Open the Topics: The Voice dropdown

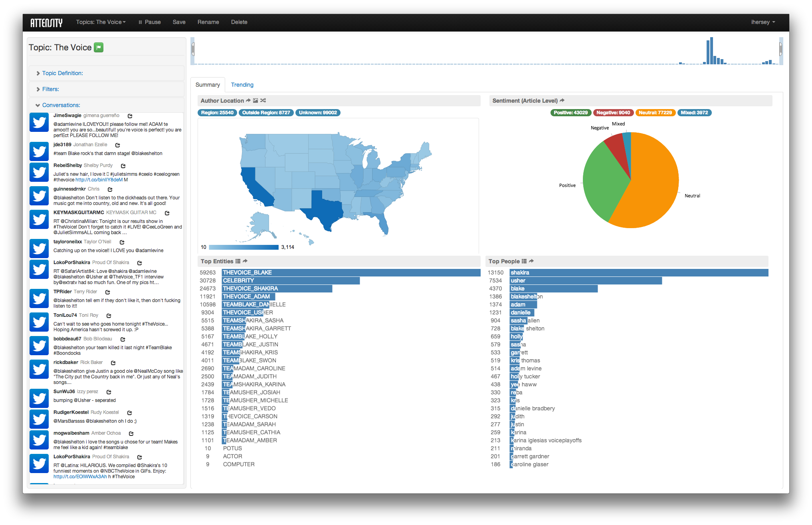point(101,22)
